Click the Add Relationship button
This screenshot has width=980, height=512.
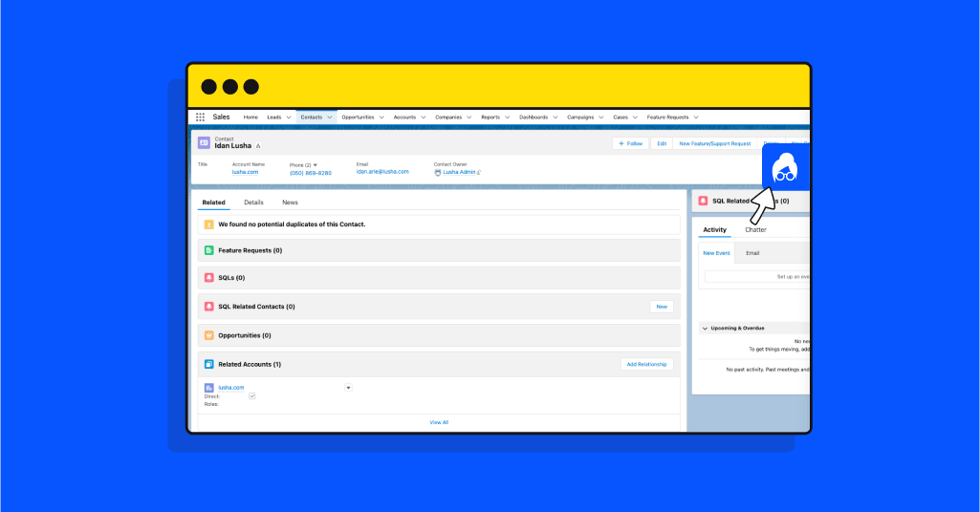click(646, 365)
